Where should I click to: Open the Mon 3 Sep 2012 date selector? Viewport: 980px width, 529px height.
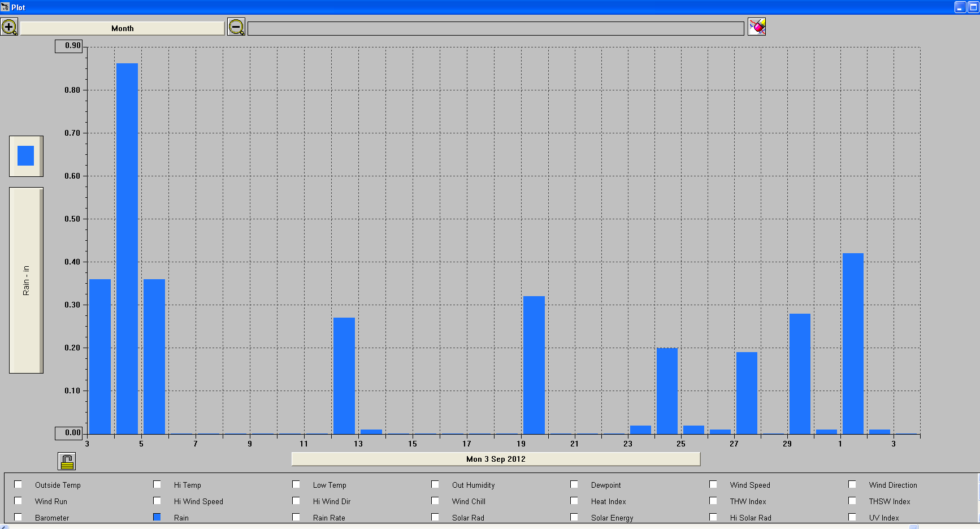click(x=496, y=459)
